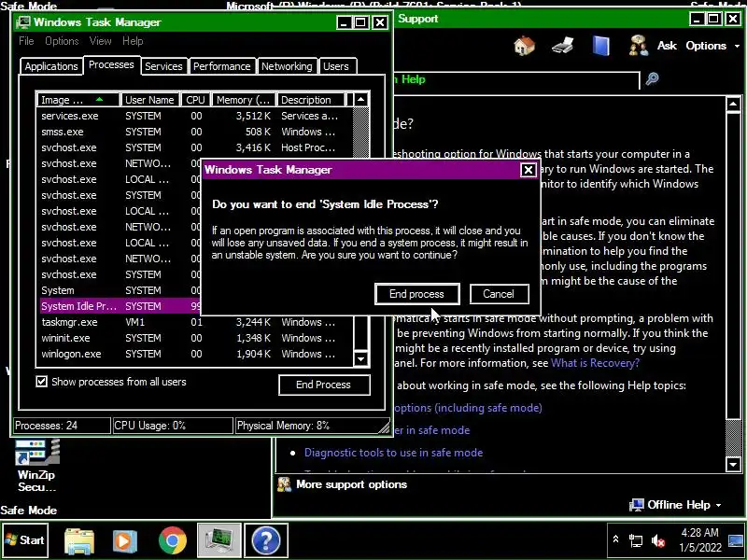Image resolution: width=747 pixels, height=560 pixels.
Task: Open Task Manager Help menu
Action: (x=133, y=41)
